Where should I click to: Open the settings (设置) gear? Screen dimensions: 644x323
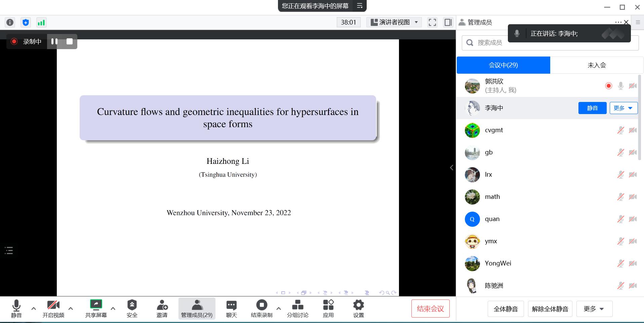click(358, 309)
